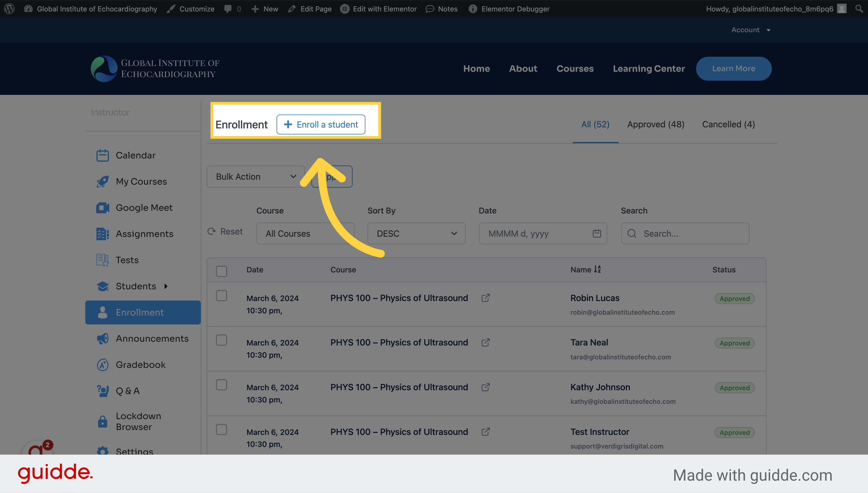The width and height of the screenshot is (868, 493).
Task: Open course link icon for Robin Lucas row
Action: pyautogui.click(x=485, y=298)
